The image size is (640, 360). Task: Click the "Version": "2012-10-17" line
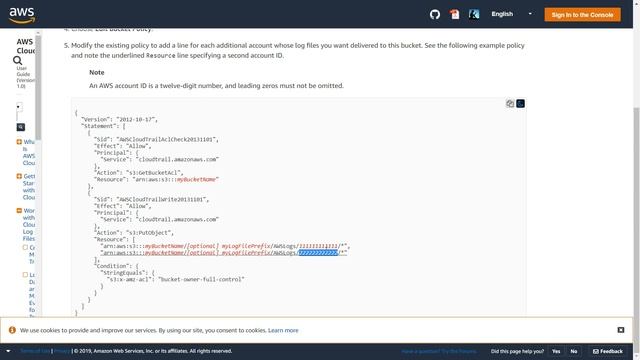119,120
